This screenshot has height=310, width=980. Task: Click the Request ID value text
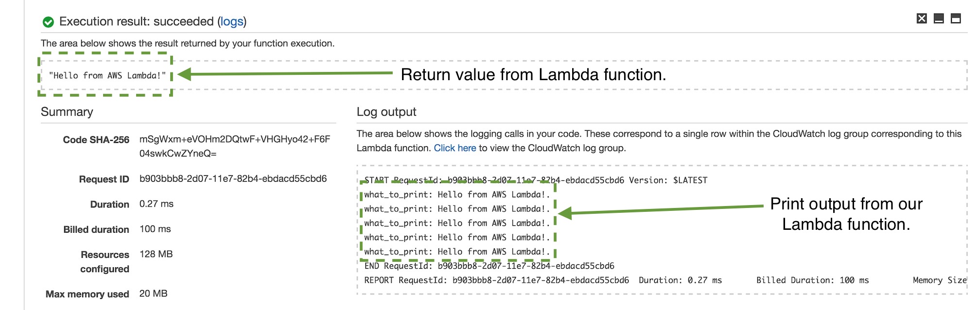point(234,179)
